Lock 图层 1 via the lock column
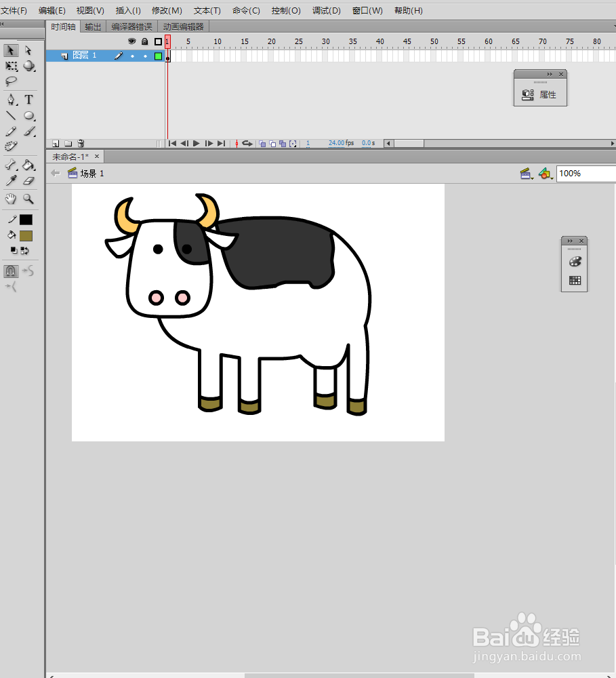616x678 pixels. pyautogui.click(x=145, y=56)
